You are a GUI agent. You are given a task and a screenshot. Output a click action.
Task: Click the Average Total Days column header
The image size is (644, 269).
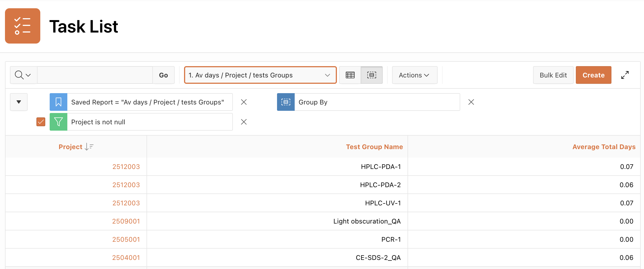click(604, 147)
